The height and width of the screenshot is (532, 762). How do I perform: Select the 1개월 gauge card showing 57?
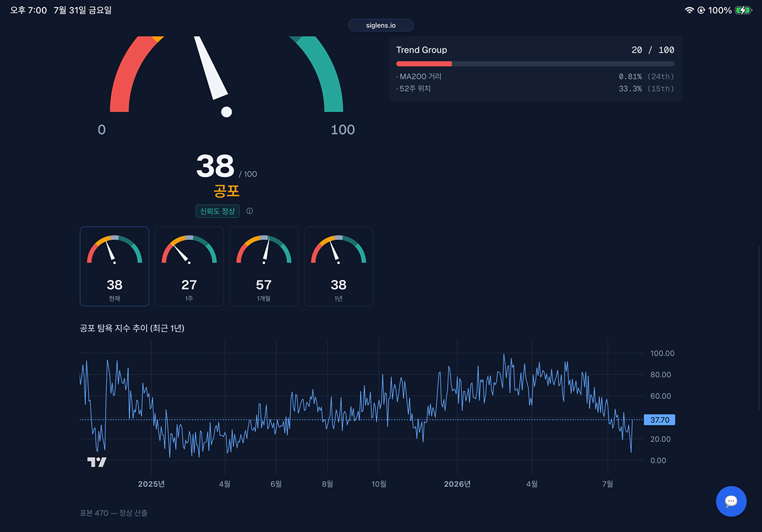point(264,267)
